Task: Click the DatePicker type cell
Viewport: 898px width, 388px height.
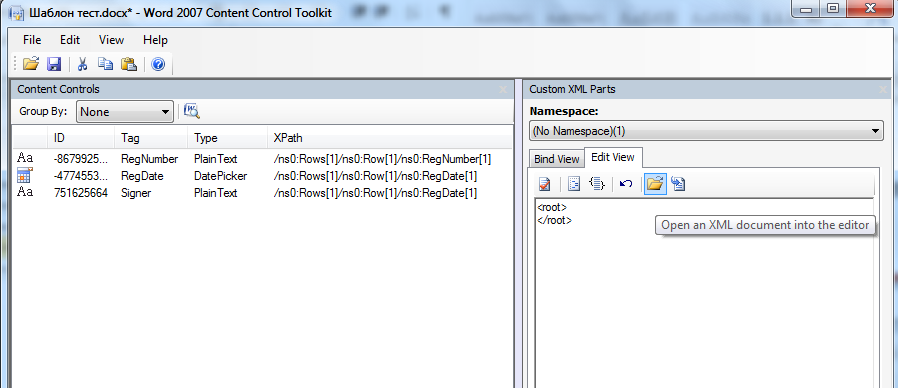Action: coord(220,176)
